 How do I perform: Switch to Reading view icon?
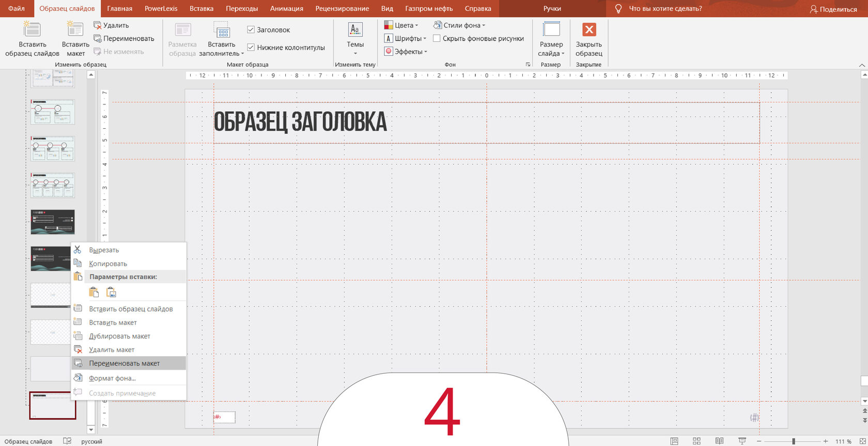[719, 441]
